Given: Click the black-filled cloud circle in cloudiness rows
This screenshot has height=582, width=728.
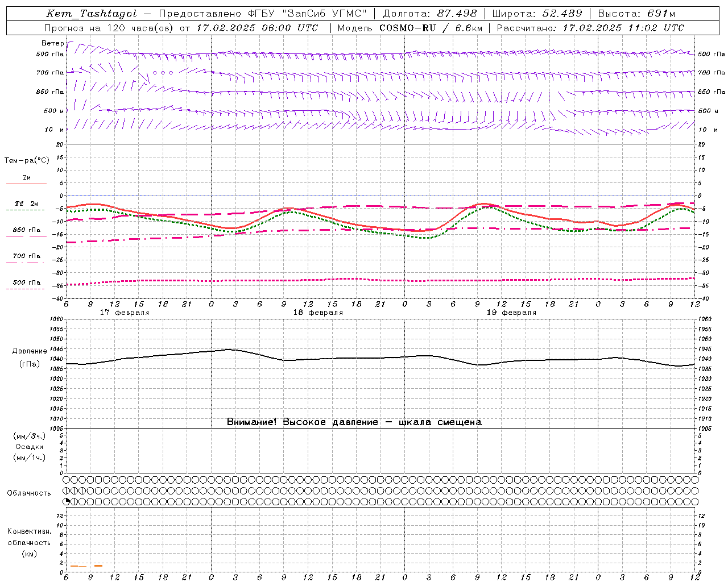Looking at the screenshot, I should [66, 501].
